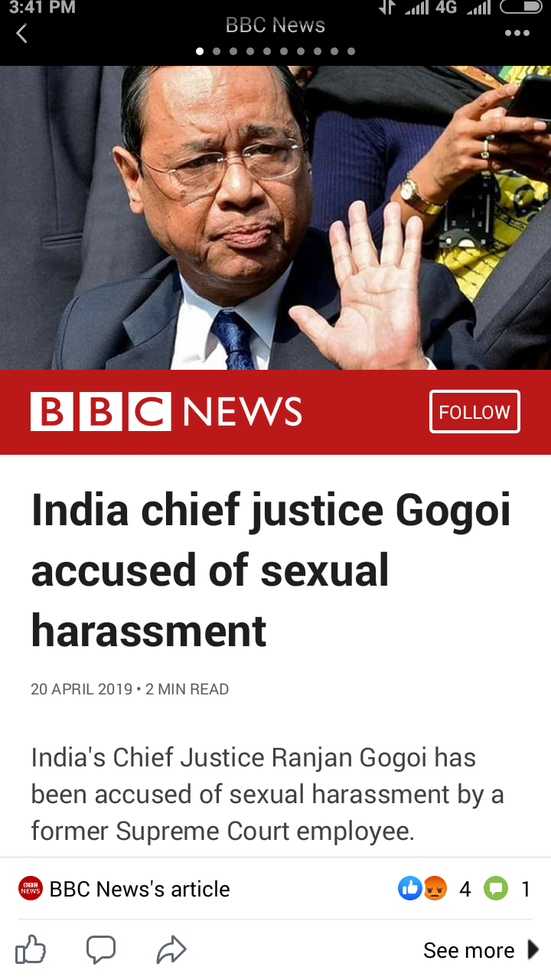
Task: Select the fifth page indicator dot
Action: click(267, 51)
